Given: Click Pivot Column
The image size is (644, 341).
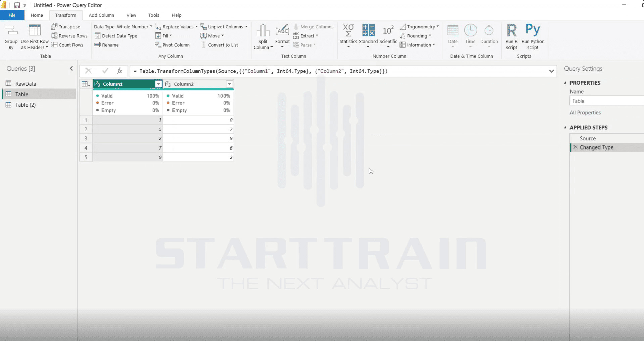Looking at the screenshot, I should coord(172,45).
